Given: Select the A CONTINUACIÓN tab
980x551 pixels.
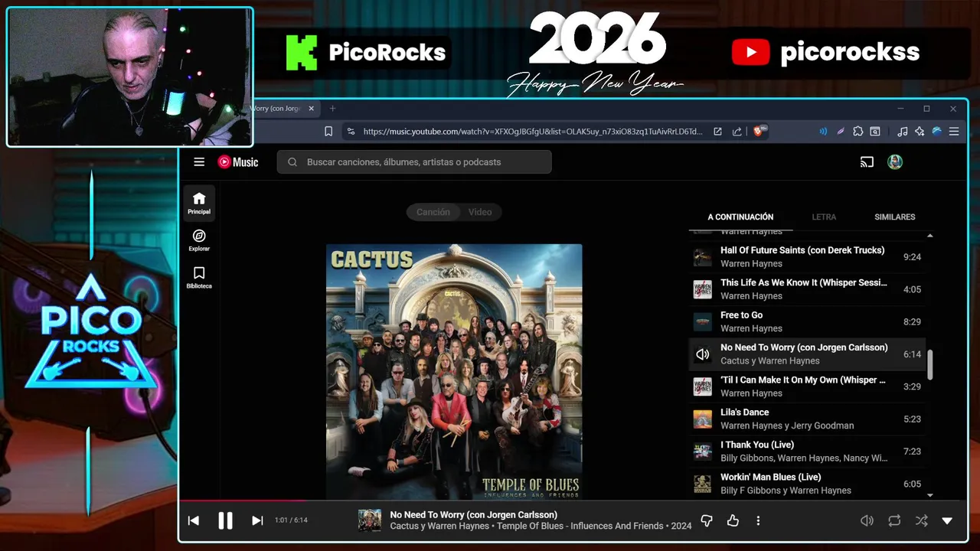Looking at the screenshot, I should point(740,217).
